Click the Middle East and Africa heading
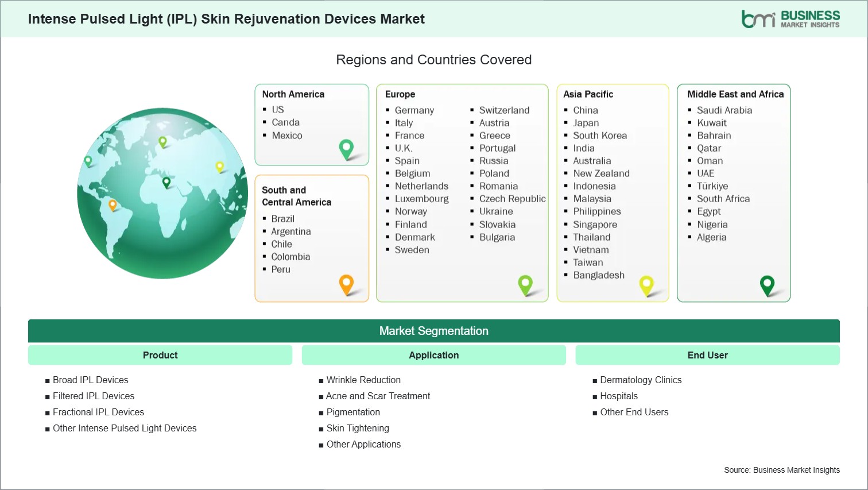The height and width of the screenshot is (490, 868). (735, 94)
